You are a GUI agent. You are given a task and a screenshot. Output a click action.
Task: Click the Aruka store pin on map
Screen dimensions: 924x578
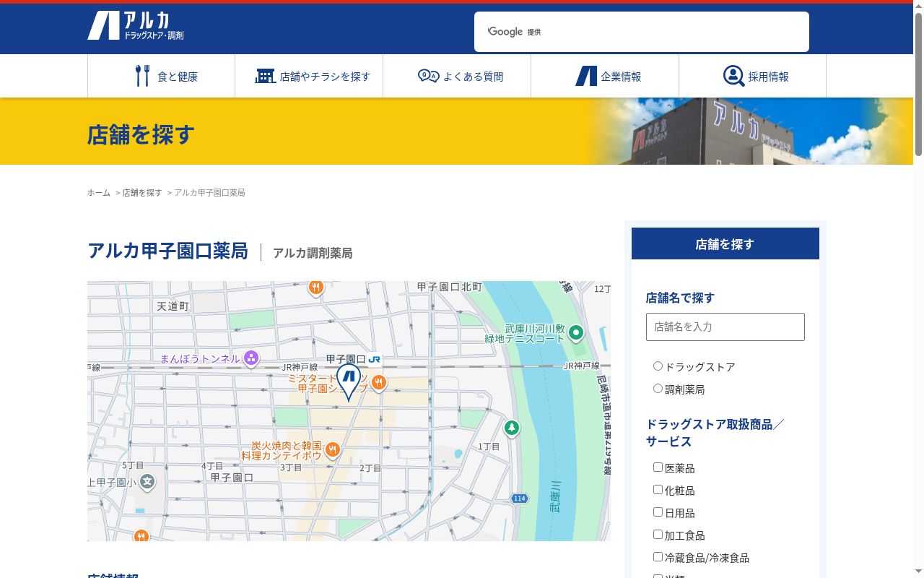click(x=349, y=381)
